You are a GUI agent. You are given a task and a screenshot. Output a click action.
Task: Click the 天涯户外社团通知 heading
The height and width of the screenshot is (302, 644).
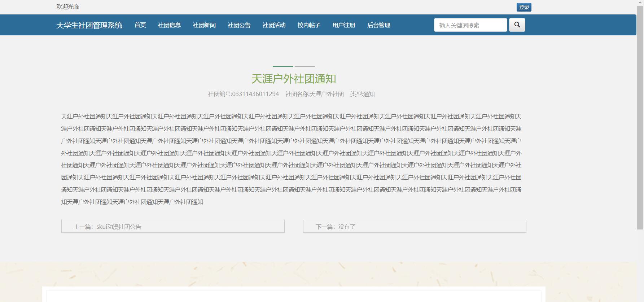(x=294, y=79)
